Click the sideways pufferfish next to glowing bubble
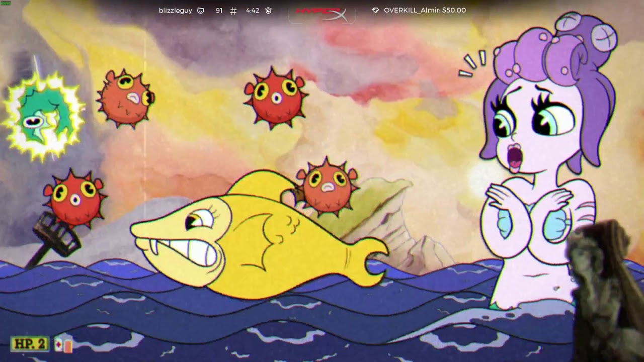The image size is (644, 362). [x=125, y=99]
